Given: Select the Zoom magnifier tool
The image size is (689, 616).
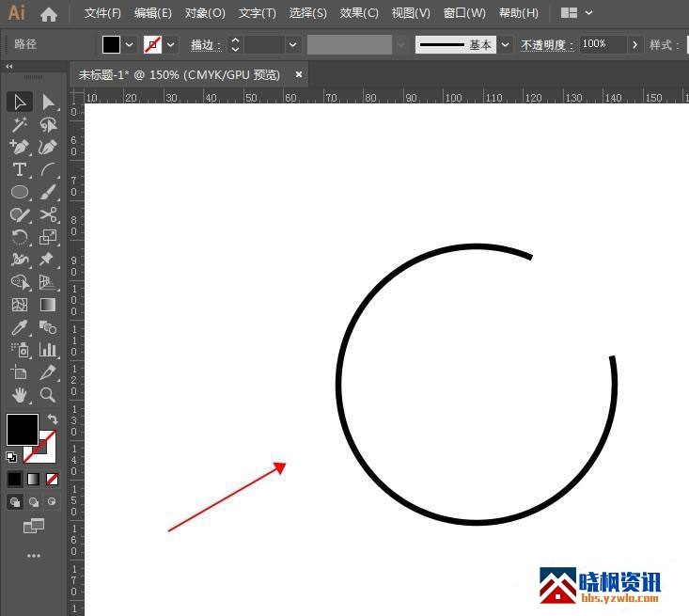Looking at the screenshot, I should (x=48, y=395).
